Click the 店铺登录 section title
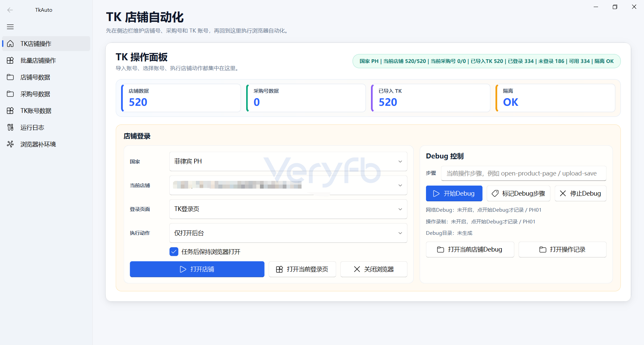Screen dimensions: 644x345 [x=137, y=136]
